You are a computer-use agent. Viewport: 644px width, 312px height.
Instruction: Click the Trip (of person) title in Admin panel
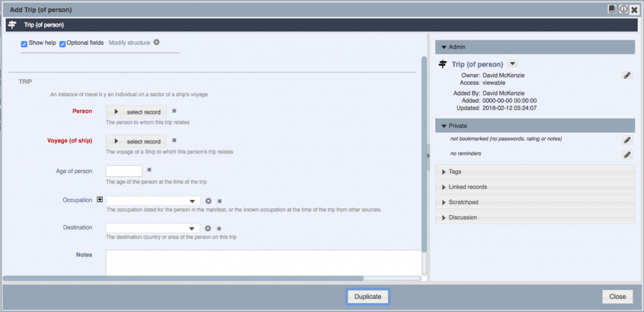[x=477, y=64]
